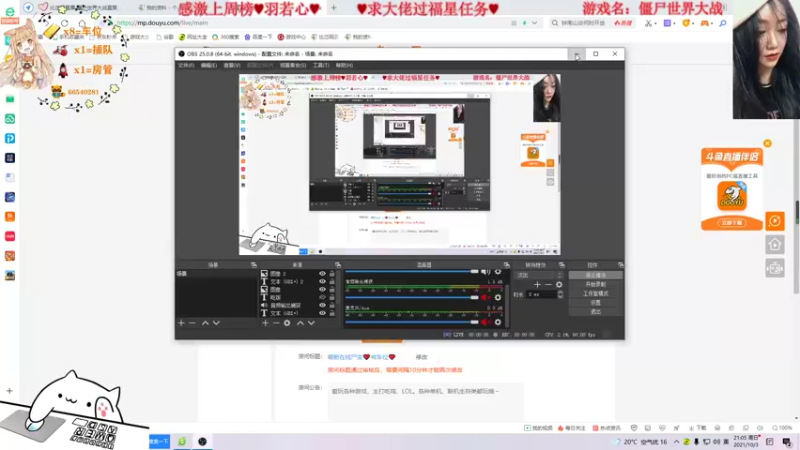The height and width of the screenshot is (450, 800).
Task: Open OBS 场景集合(S) menu
Action: (x=293, y=65)
